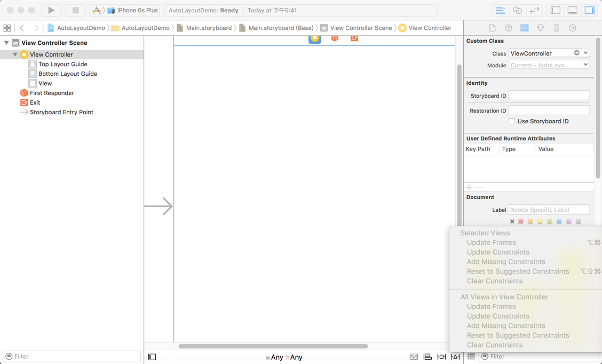The height and width of the screenshot is (364, 602).
Task: Collapse the View Controller outline item
Action: point(15,54)
